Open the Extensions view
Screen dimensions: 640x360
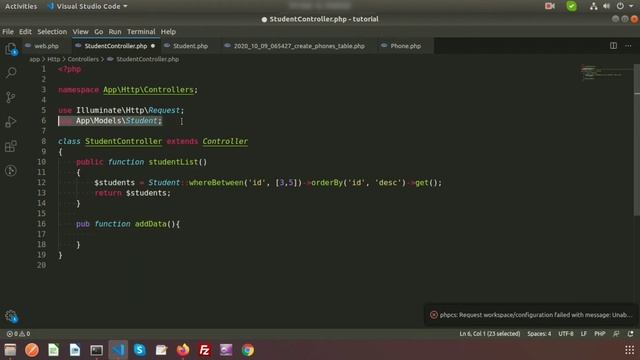pos(11,146)
